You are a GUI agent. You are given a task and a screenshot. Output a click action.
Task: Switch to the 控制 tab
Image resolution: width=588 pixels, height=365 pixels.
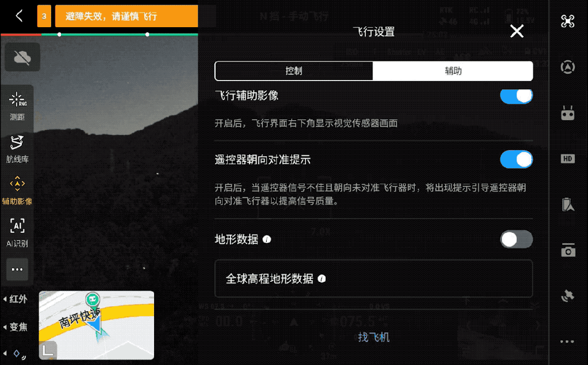(x=294, y=71)
